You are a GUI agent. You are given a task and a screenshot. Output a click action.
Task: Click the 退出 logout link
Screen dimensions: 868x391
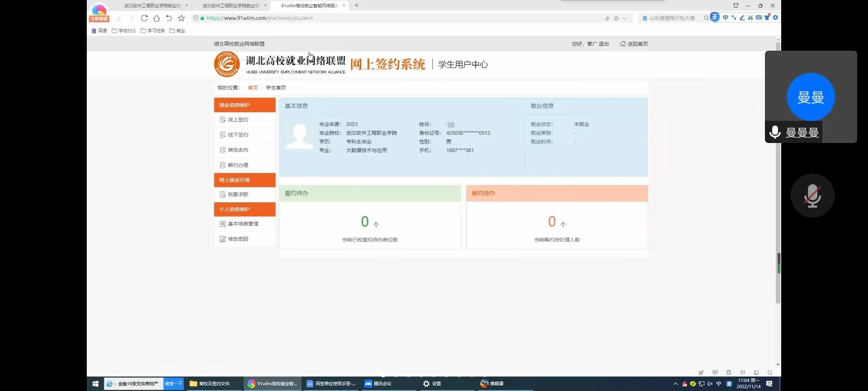tap(604, 44)
